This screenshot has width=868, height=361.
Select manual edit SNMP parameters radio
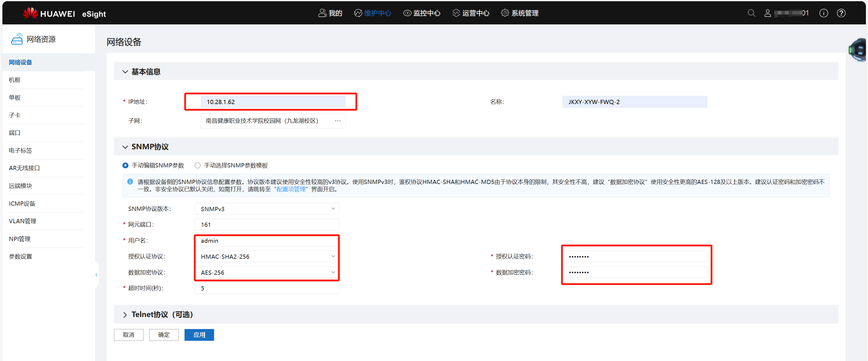[x=125, y=165]
